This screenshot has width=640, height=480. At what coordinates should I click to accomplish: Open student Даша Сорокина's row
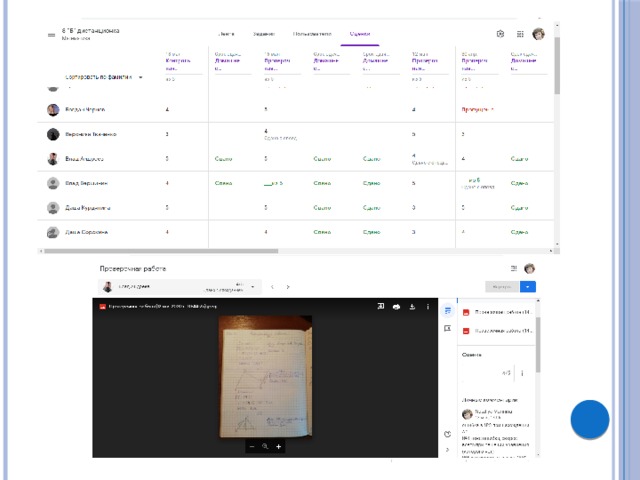pyautogui.click(x=295, y=232)
